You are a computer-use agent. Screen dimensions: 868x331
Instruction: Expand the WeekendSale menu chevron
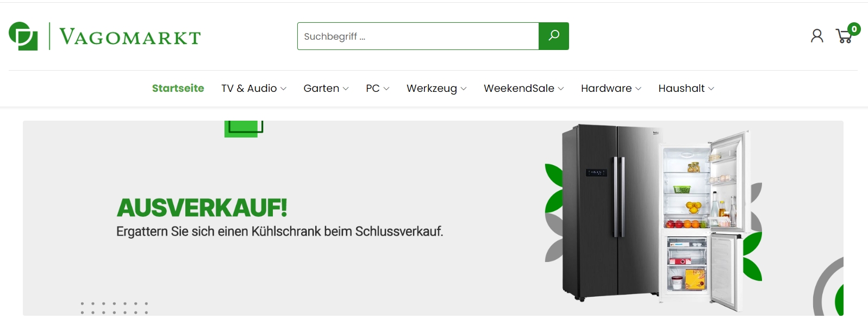pos(561,89)
